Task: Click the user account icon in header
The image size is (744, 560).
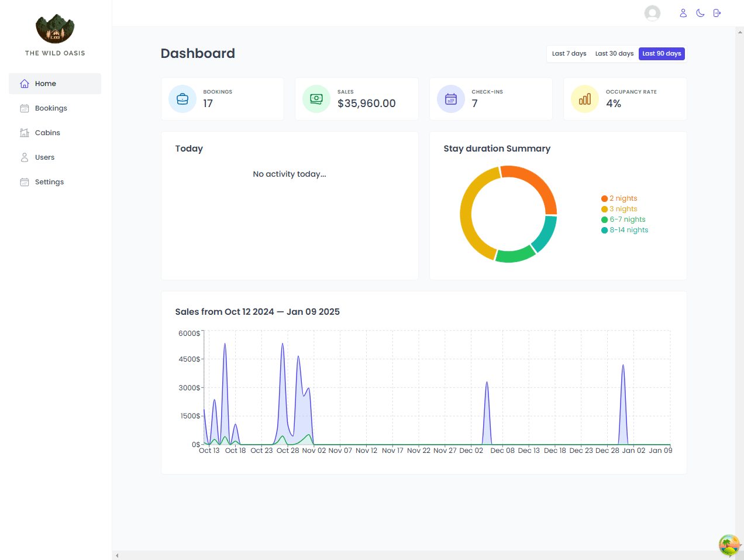Action: pos(683,13)
